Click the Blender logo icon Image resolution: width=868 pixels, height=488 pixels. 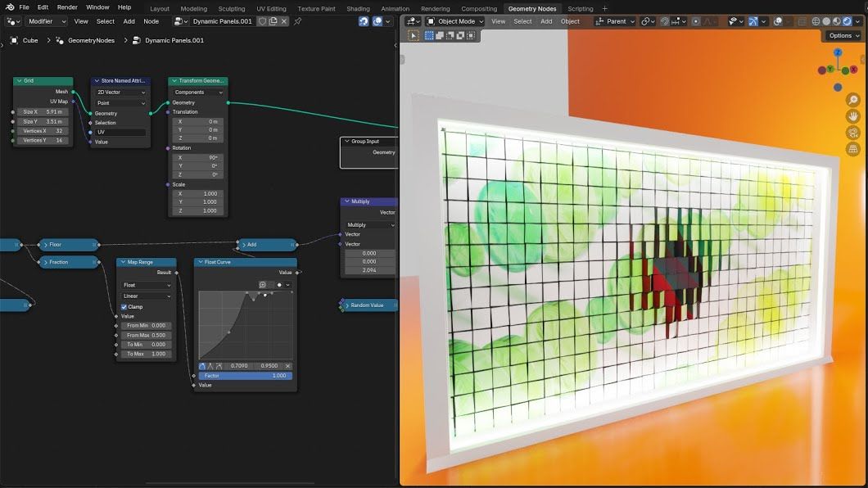[10, 7]
